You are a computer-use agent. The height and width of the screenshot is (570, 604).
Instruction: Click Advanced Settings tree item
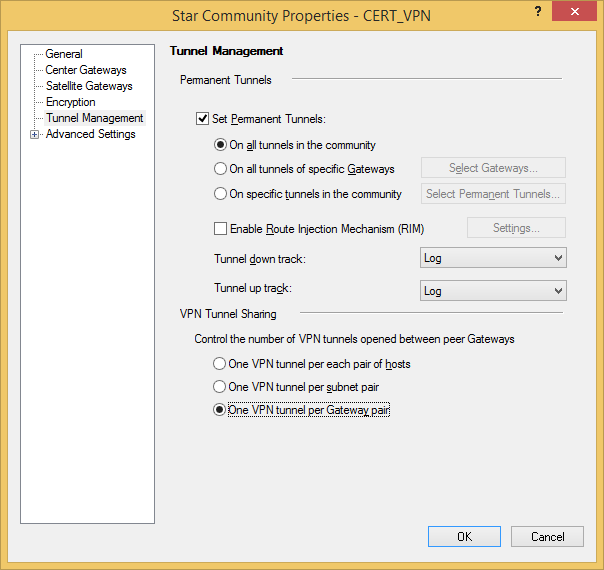[90, 134]
